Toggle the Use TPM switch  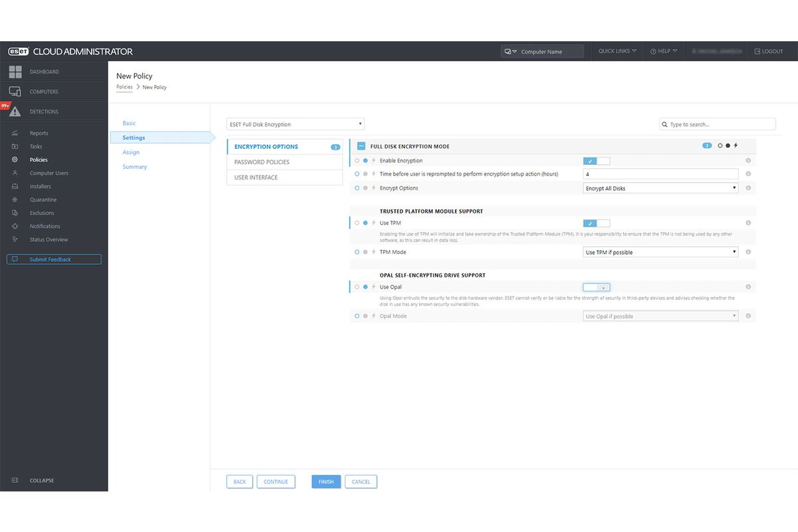[x=597, y=223]
